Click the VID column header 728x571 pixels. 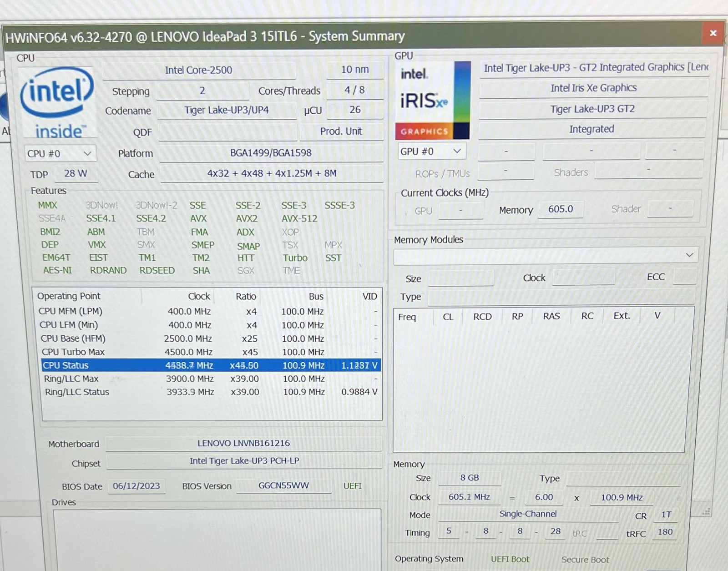point(370,297)
